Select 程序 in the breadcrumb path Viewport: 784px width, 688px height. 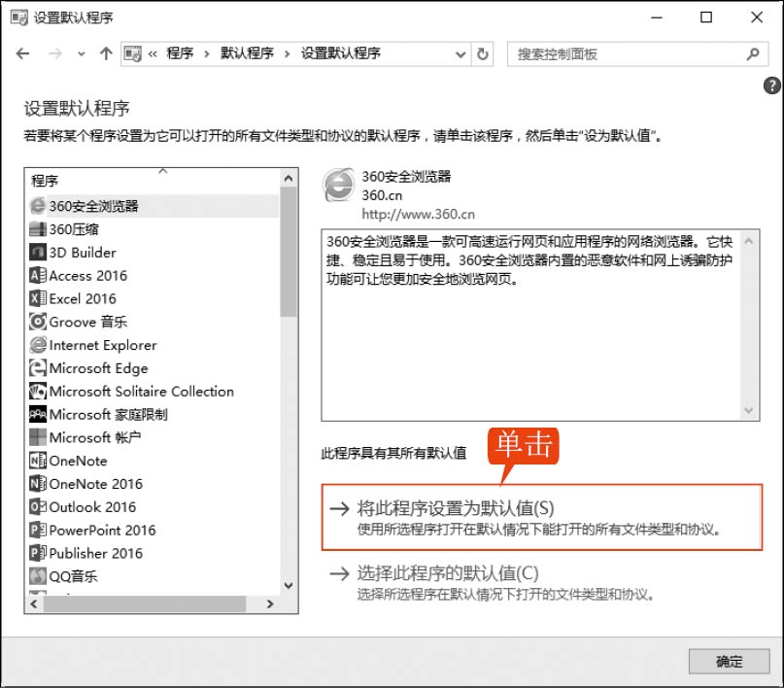tap(180, 53)
